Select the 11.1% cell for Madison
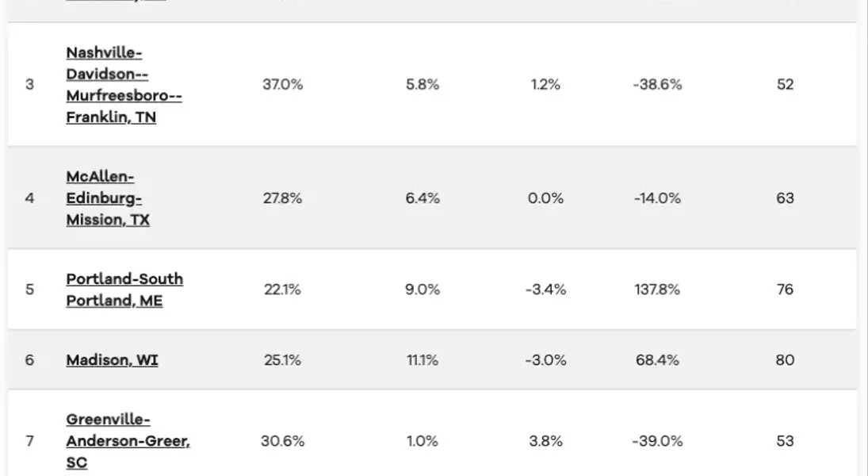 tap(422, 360)
